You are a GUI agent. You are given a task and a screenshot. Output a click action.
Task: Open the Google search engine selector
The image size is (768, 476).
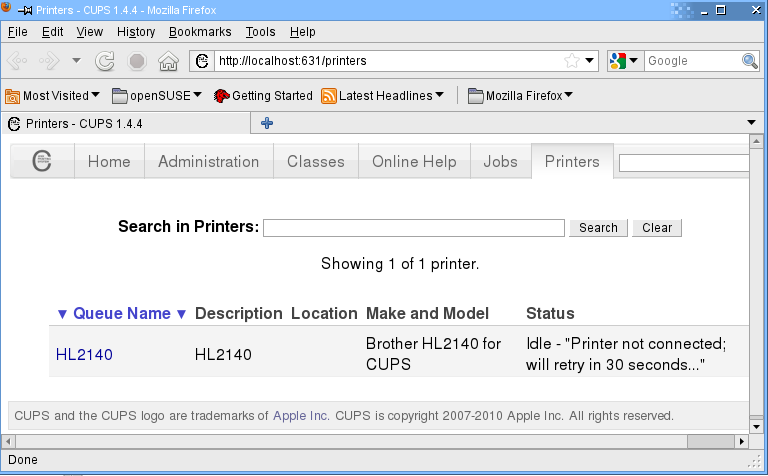coord(624,61)
